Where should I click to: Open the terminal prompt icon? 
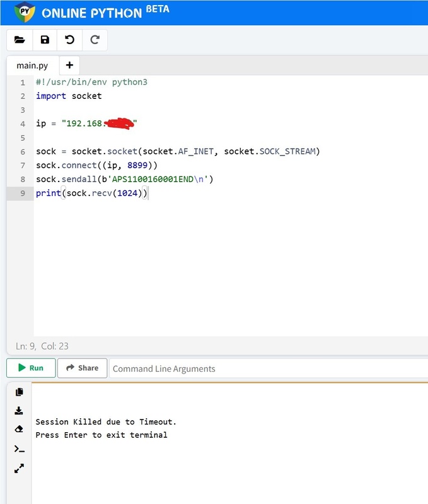tap(20, 449)
